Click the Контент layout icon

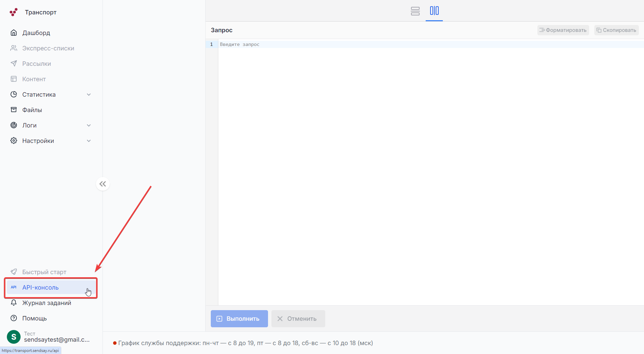[x=14, y=79]
